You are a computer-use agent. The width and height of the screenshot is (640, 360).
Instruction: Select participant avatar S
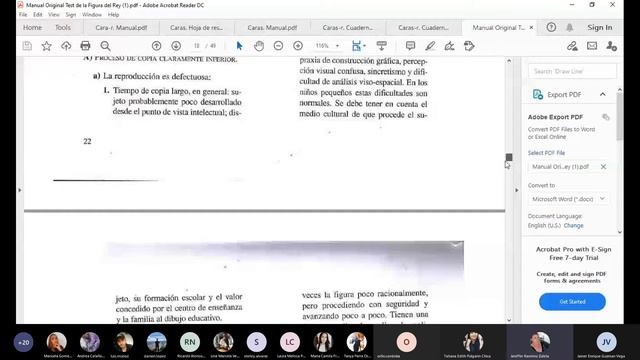tap(256, 342)
